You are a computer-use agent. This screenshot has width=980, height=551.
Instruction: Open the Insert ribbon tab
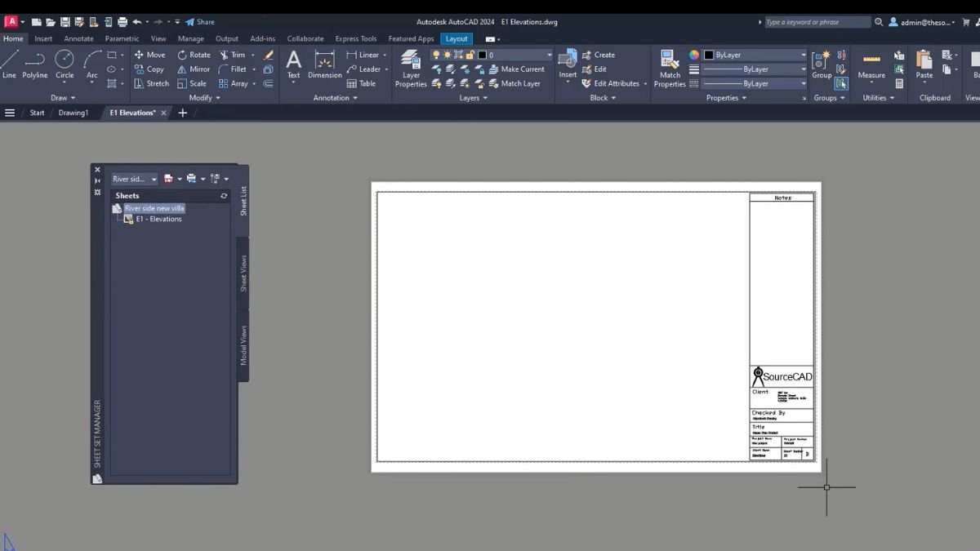(x=43, y=38)
